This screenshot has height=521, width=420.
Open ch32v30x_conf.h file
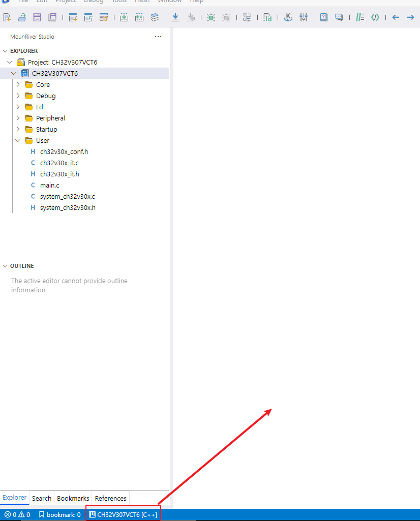click(x=64, y=152)
